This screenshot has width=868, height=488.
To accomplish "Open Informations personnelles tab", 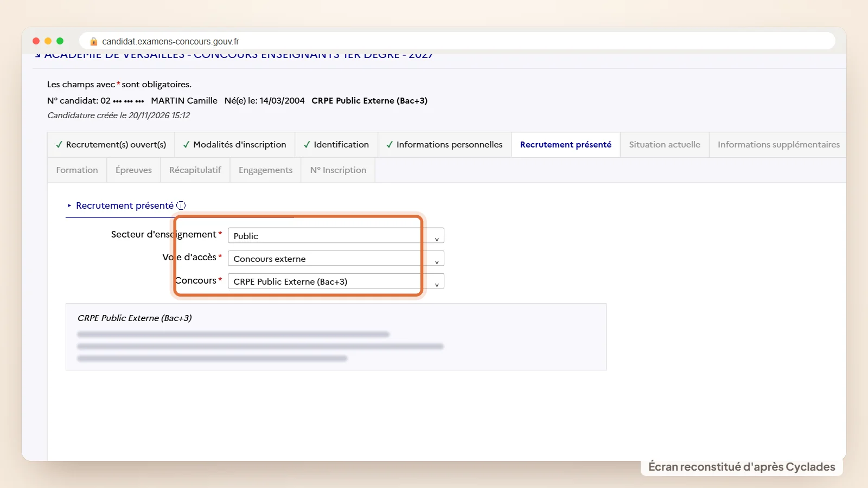I will [445, 145].
